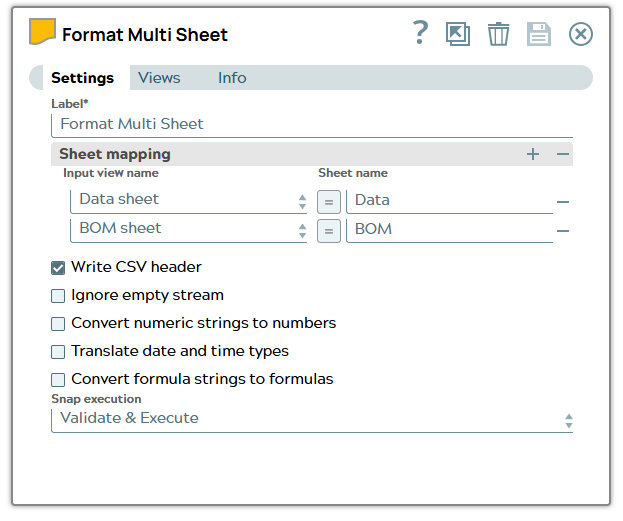
Task: Toggle expression for BOM sheet name
Action: [x=329, y=231]
